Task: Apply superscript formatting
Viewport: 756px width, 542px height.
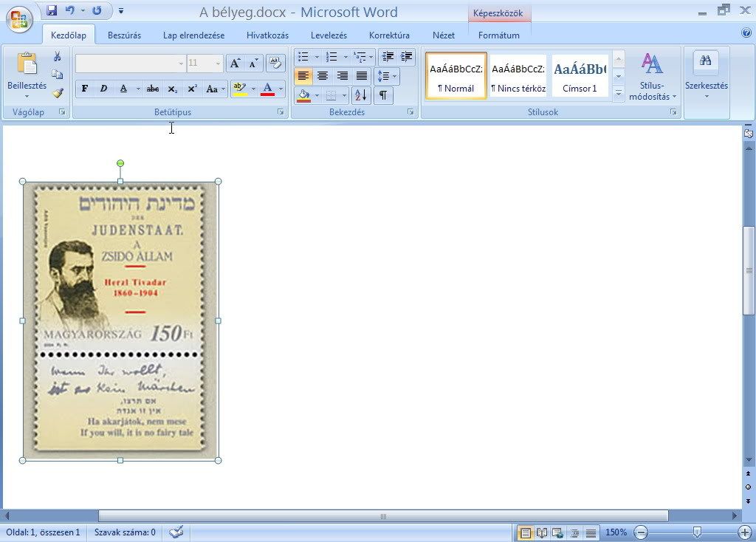Action: 193,89
